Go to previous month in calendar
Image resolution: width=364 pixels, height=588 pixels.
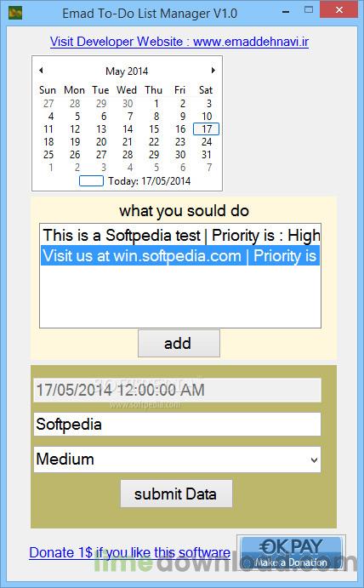point(41,70)
